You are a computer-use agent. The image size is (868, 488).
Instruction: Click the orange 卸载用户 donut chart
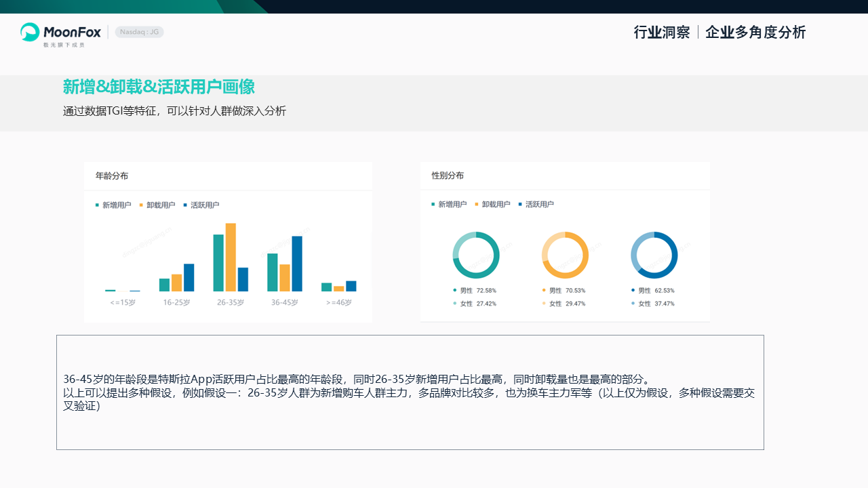pos(565,255)
